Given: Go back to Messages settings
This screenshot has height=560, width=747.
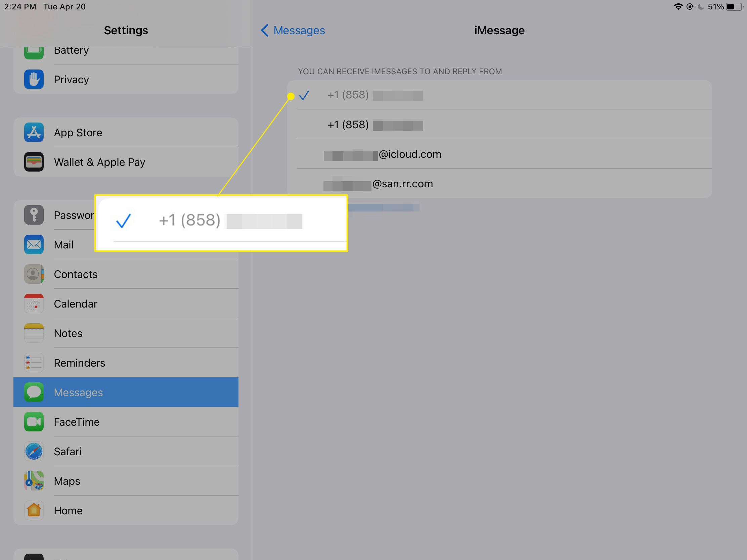Looking at the screenshot, I should point(293,30).
